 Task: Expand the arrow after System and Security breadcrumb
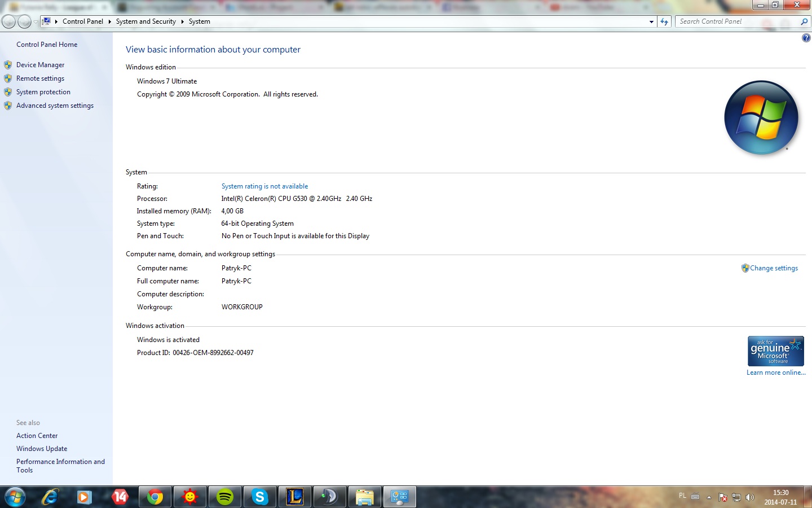coord(182,21)
